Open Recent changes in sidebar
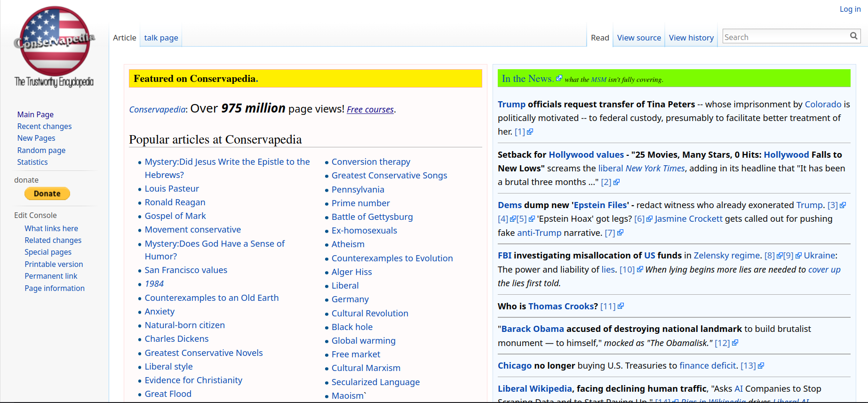This screenshot has width=868, height=403. coord(44,126)
